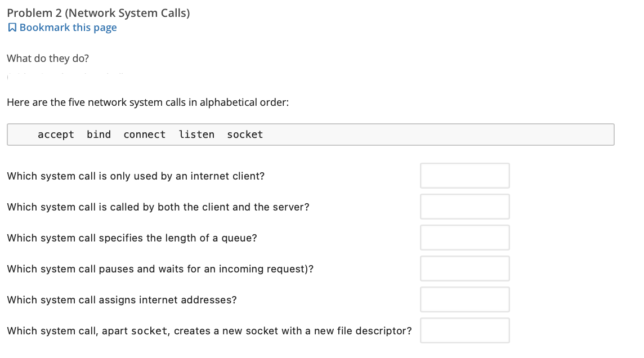The image size is (644, 358).
Task: Select the word connect in the code box
Action: (x=144, y=134)
